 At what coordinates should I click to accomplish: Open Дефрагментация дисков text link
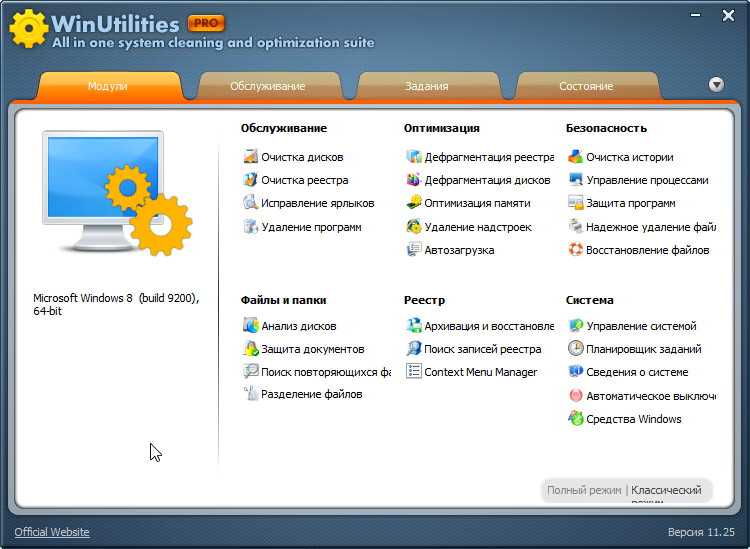(x=487, y=180)
